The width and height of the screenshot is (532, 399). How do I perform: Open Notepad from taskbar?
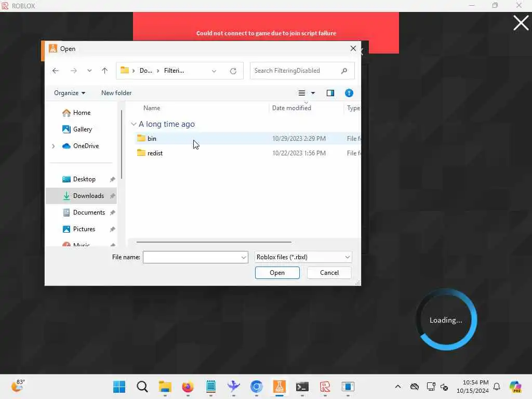point(211,387)
